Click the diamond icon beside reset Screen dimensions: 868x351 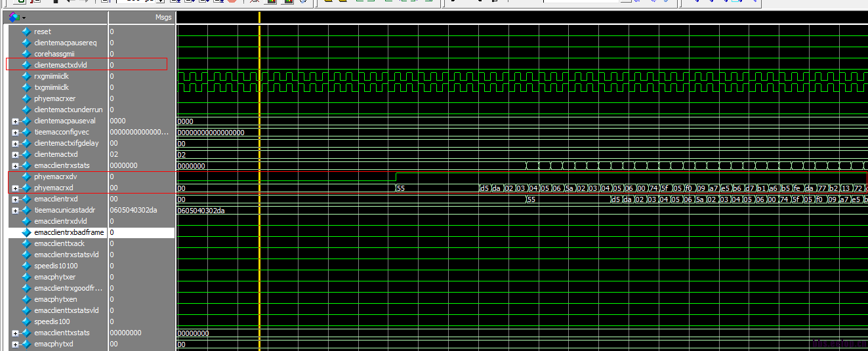click(26, 31)
